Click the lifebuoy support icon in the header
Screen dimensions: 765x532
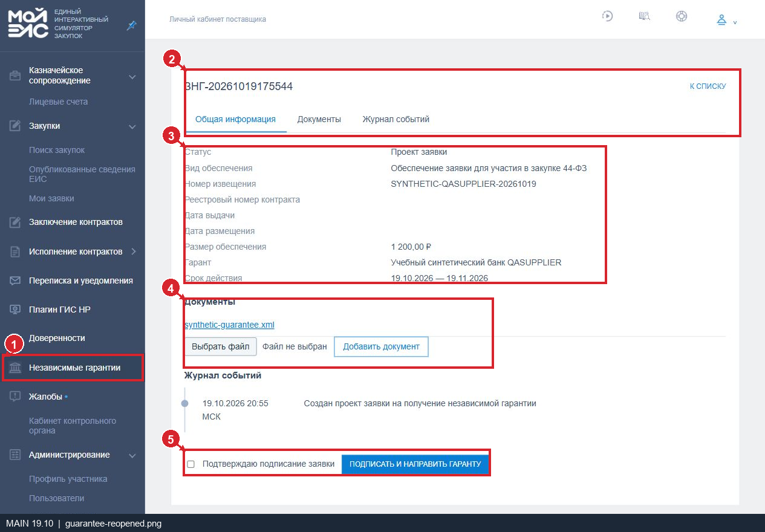[682, 16]
